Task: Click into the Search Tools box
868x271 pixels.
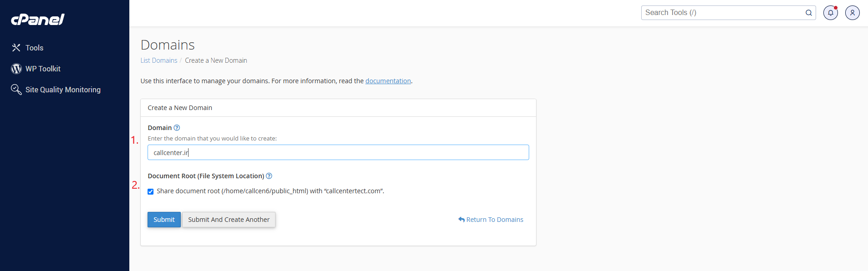Action: (x=722, y=13)
